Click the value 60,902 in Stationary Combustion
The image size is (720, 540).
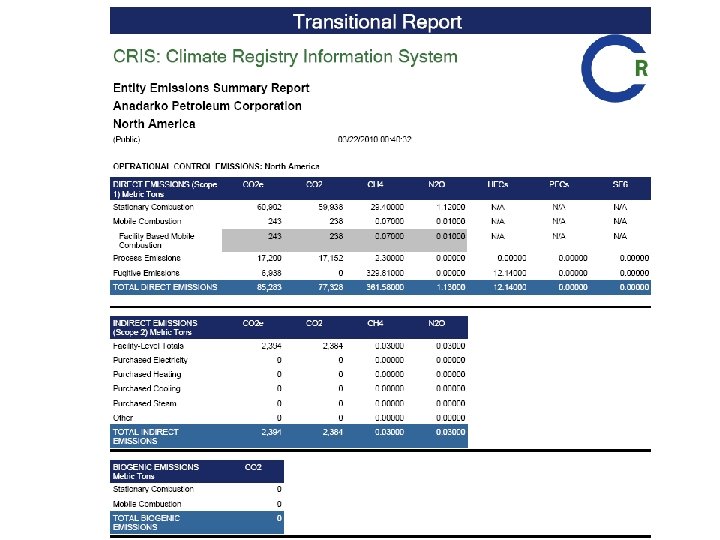(269, 207)
